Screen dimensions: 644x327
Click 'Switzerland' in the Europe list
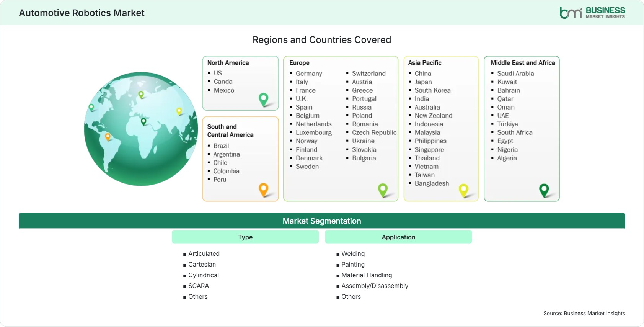tap(369, 74)
